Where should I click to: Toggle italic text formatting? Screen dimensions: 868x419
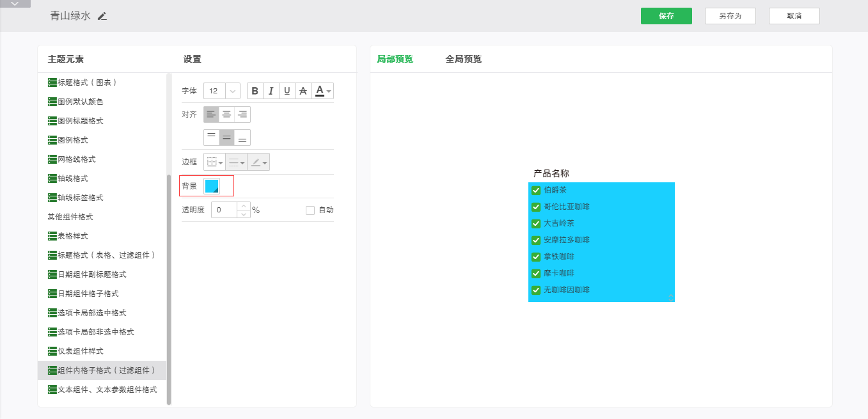click(271, 91)
